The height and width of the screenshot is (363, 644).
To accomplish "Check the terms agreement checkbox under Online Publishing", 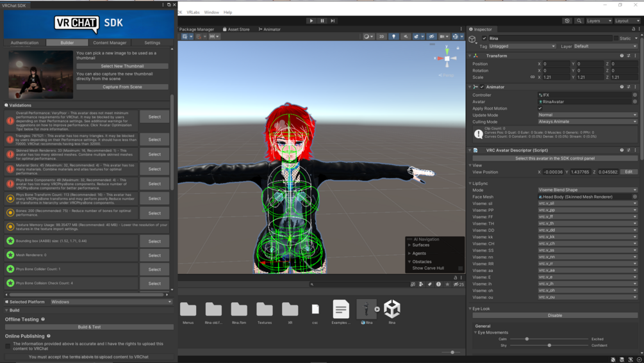I will pyautogui.click(x=8, y=346).
